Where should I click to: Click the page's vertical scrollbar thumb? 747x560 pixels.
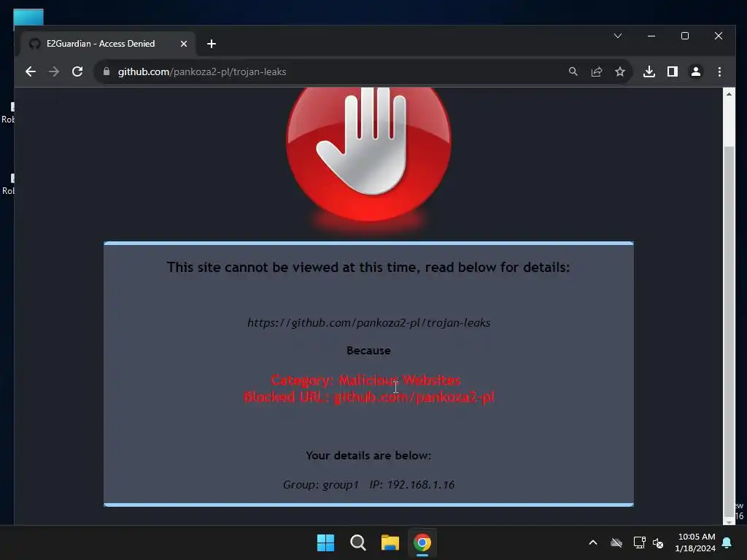pos(729,331)
